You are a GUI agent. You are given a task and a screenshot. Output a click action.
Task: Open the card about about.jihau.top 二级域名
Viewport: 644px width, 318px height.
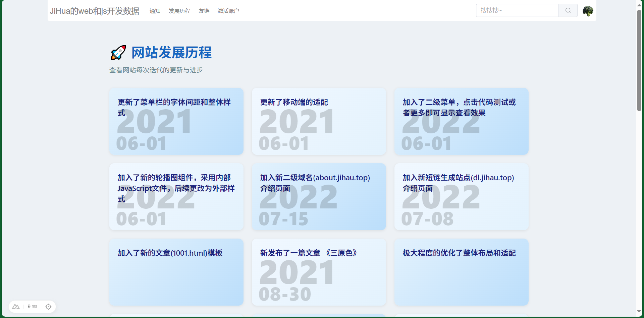click(x=319, y=196)
